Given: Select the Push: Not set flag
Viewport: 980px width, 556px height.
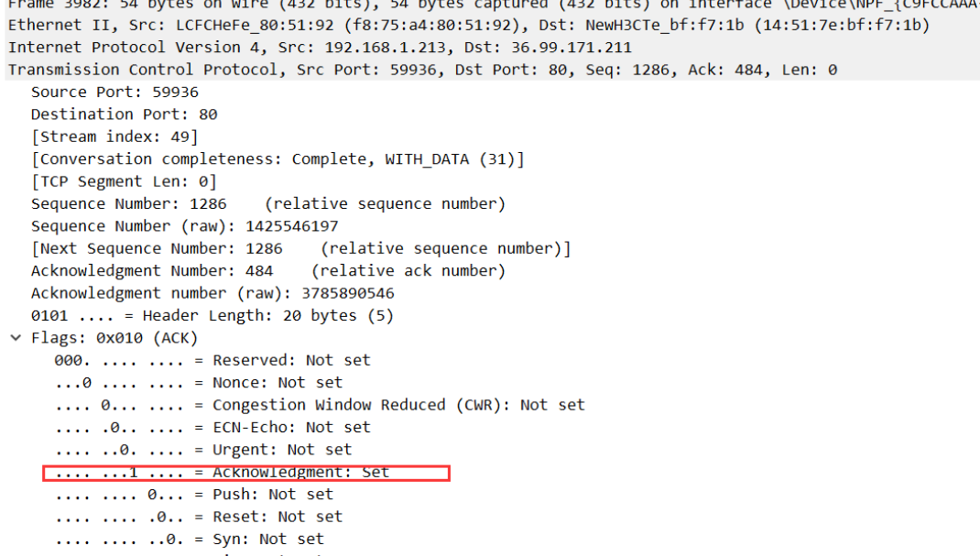Looking at the screenshot, I should (193, 495).
